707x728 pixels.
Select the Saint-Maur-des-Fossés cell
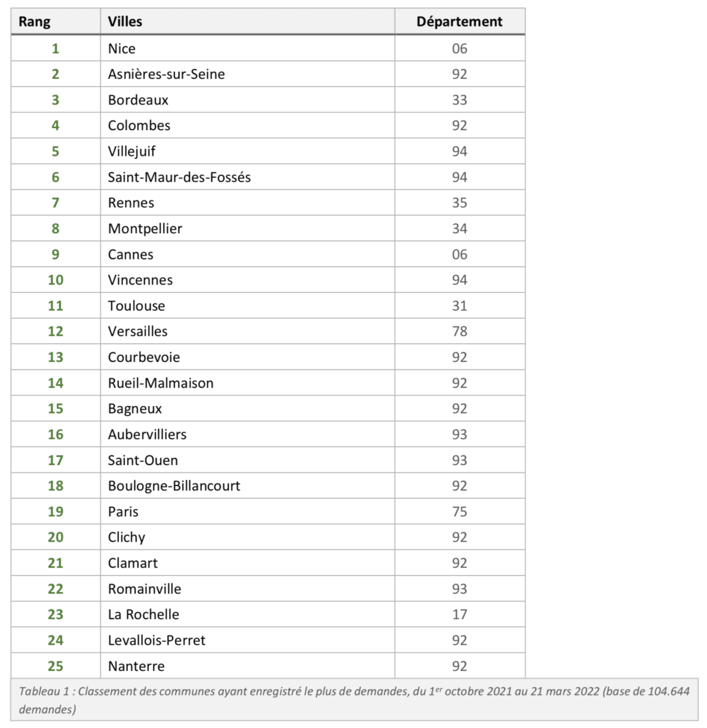coord(179,177)
